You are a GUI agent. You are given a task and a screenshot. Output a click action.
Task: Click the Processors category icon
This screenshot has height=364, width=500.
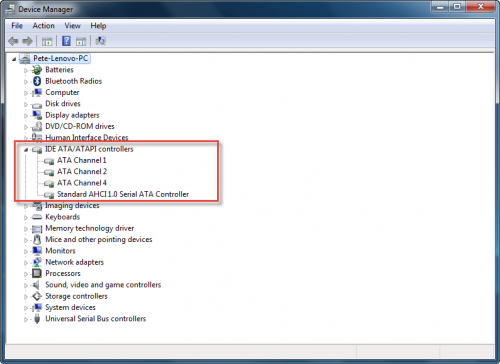pyautogui.click(x=37, y=273)
